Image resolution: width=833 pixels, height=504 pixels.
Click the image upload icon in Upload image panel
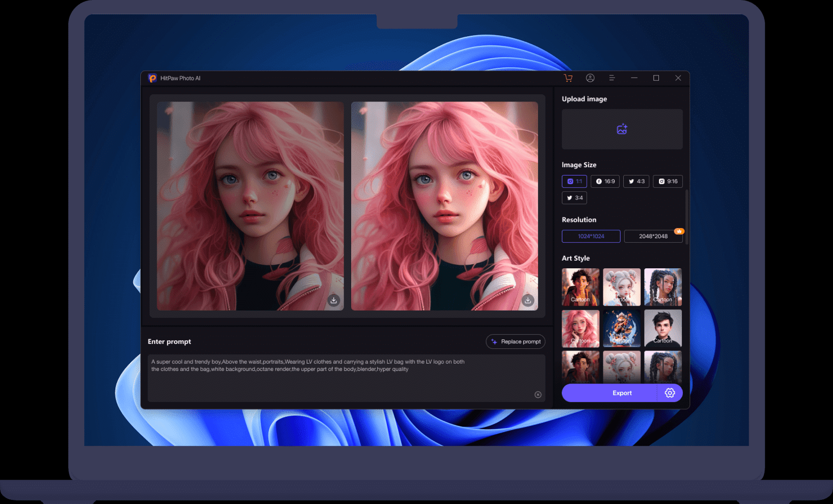click(x=622, y=129)
